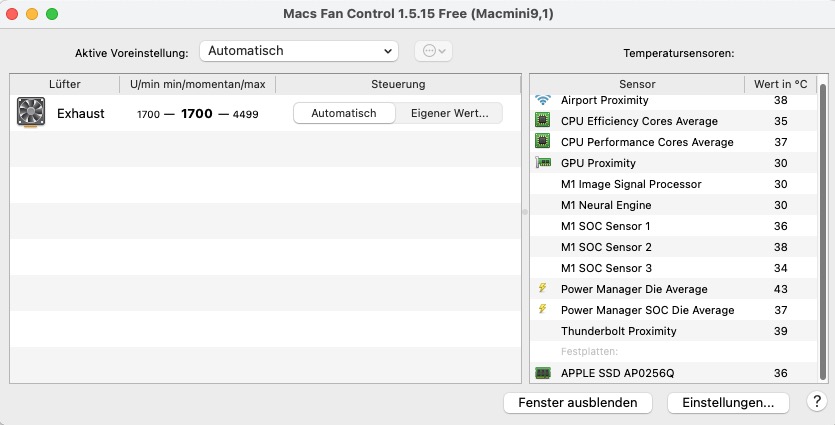Click the sensor list vertical scrollbar
This screenshot has width=835, height=425.
(x=823, y=231)
